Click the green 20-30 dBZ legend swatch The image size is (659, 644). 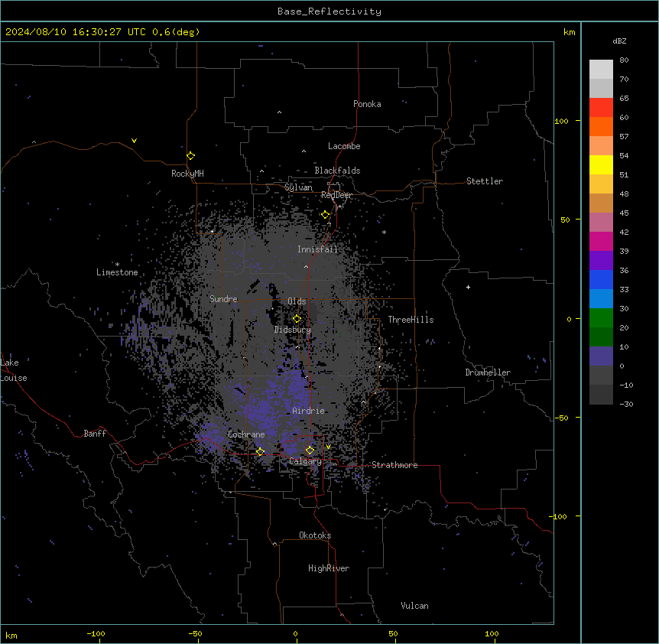(x=601, y=318)
